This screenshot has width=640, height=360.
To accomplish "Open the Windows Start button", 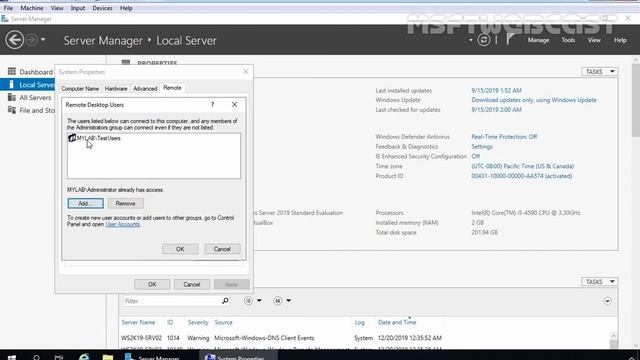I will coord(11,357).
